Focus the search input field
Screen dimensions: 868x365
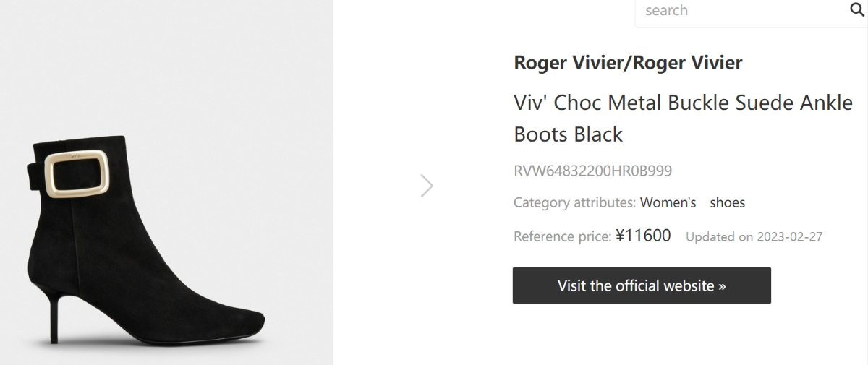(x=738, y=11)
